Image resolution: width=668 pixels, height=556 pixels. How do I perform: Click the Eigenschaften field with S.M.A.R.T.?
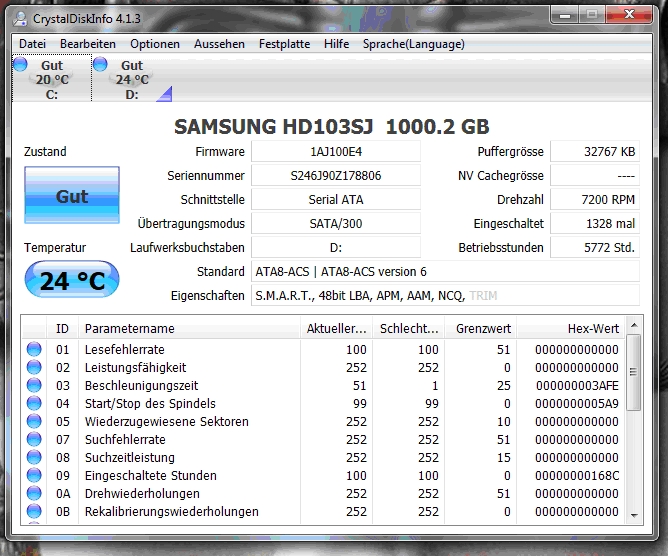pyautogui.click(x=445, y=295)
